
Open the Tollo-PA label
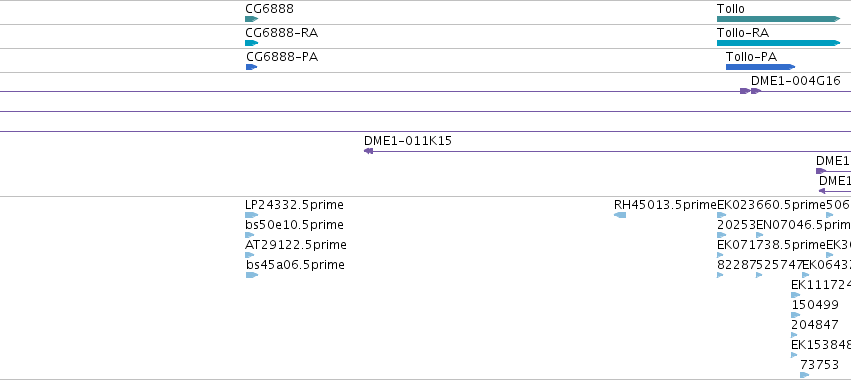click(x=751, y=57)
